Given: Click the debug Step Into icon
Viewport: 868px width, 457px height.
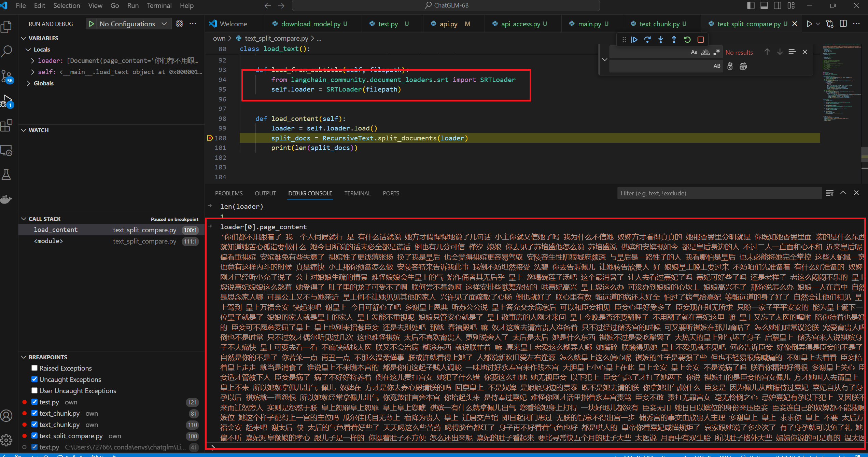Looking at the screenshot, I should point(661,40).
